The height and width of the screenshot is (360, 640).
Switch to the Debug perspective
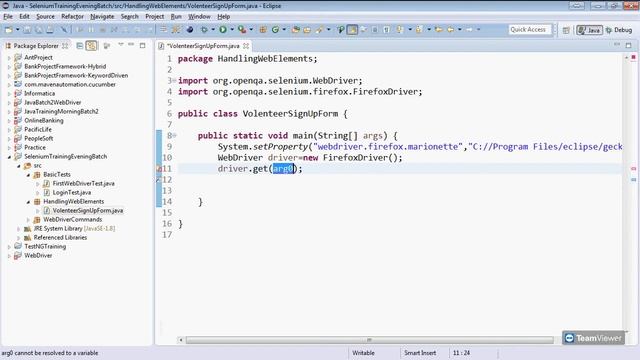pos(619,30)
